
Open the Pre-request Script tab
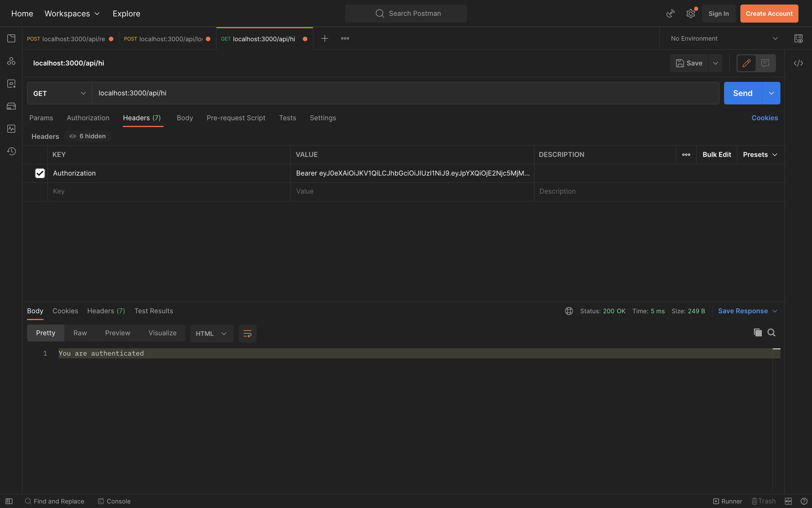(236, 118)
